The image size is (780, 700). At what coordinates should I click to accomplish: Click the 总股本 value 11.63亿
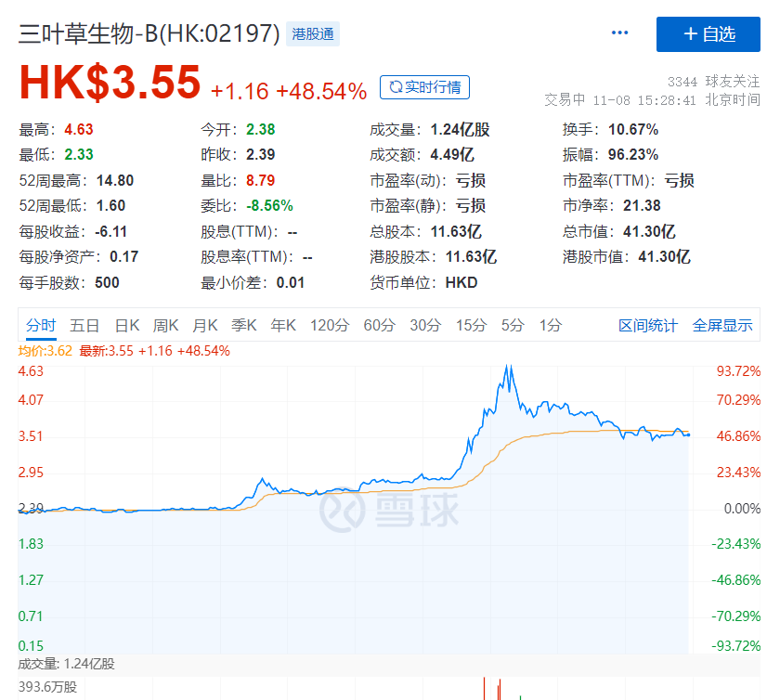[x=456, y=231]
